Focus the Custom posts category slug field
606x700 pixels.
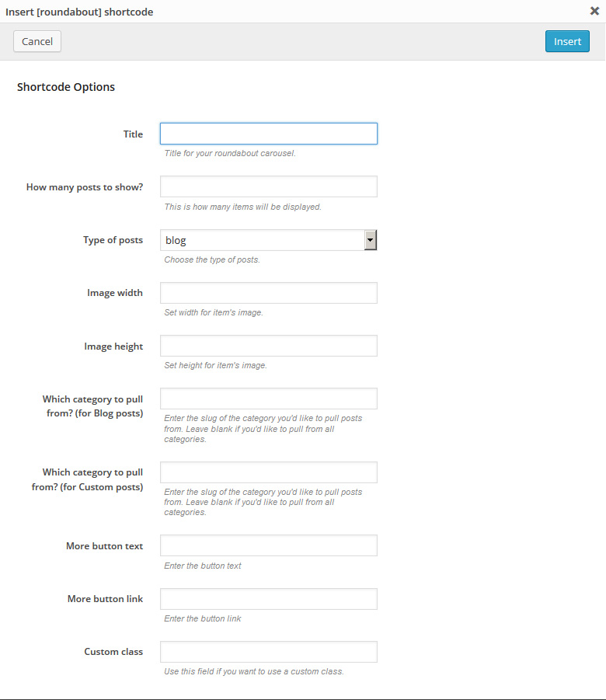[x=268, y=472]
